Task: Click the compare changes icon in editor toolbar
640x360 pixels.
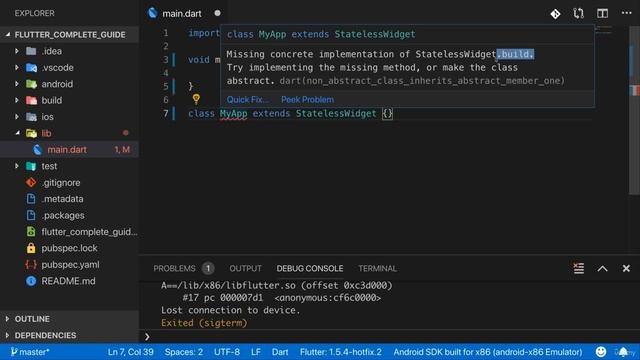Action: 578,13
